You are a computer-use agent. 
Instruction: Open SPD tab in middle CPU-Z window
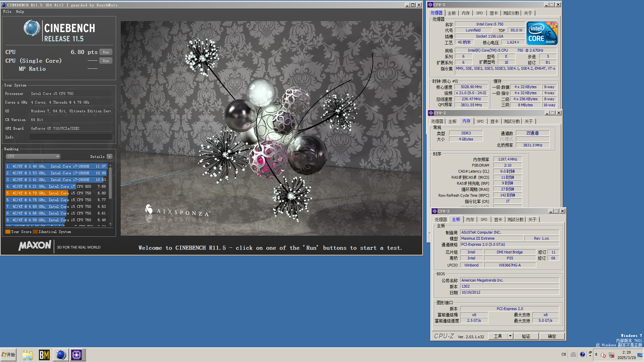tap(480, 121)
